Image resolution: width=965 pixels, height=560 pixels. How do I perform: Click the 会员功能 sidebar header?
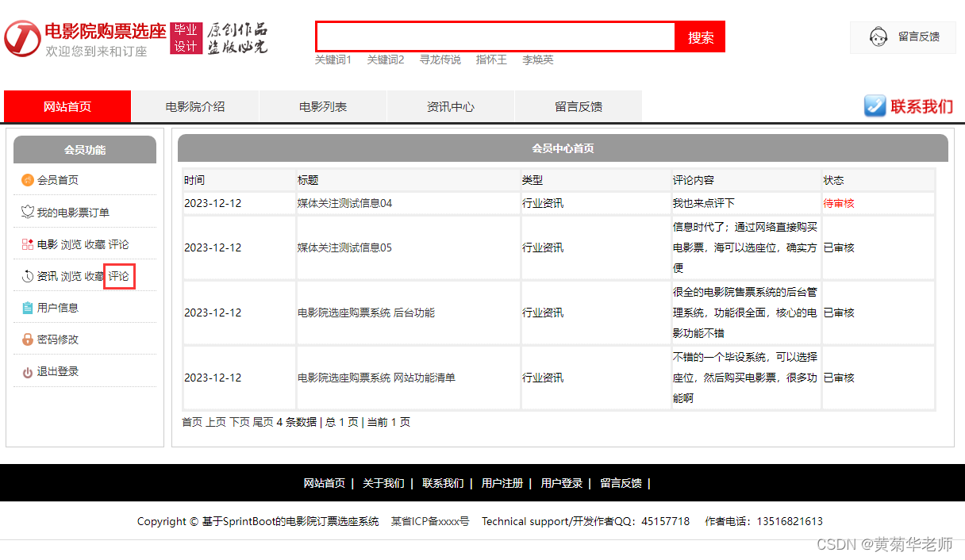(85, 149)
